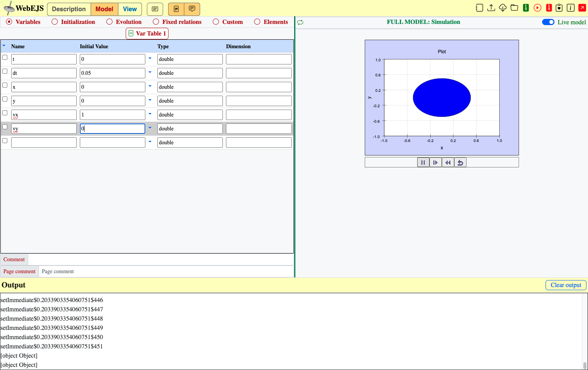Open the folder icon in top toolbar
This screenshot has height=370, width=588.
[x=514, y=8]
